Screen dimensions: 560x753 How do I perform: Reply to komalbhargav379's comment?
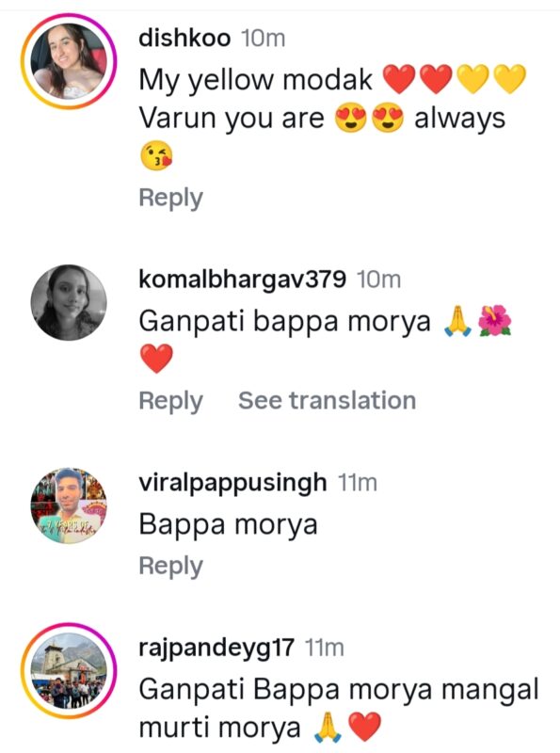[x=171, y=402]
